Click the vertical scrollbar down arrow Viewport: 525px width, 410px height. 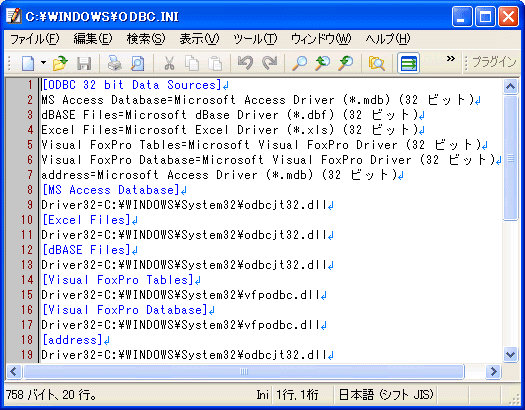pos(511,354)
